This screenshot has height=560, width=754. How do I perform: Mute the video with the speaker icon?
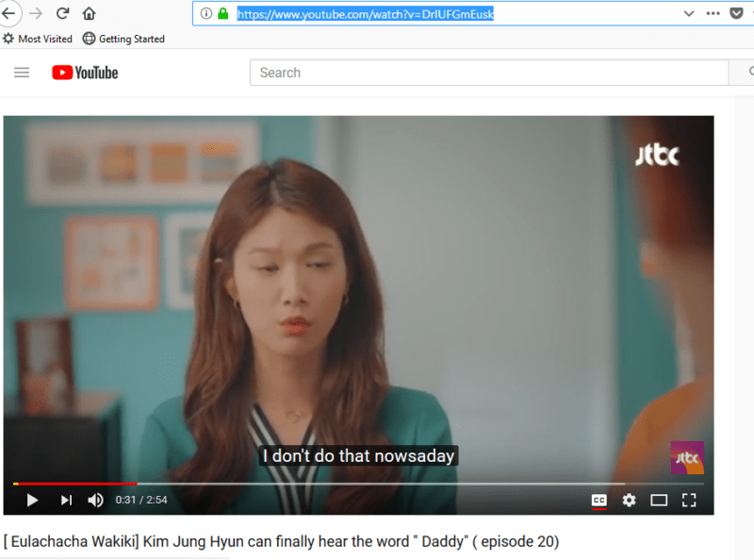(x=96, y=501)
